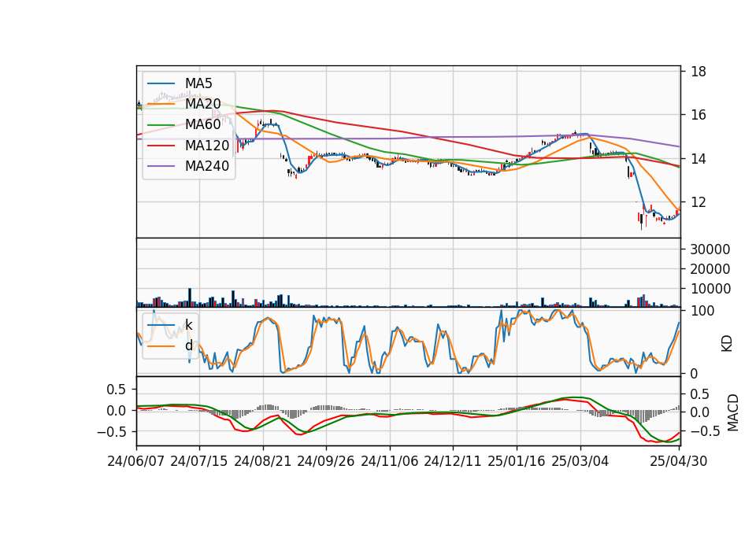Click the volume axis value 20000

(710, 269)
